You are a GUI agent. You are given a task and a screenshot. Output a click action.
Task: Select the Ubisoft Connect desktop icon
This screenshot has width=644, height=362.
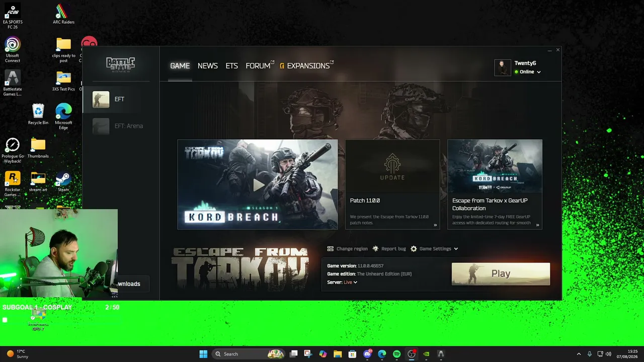(x=13, y=50)
